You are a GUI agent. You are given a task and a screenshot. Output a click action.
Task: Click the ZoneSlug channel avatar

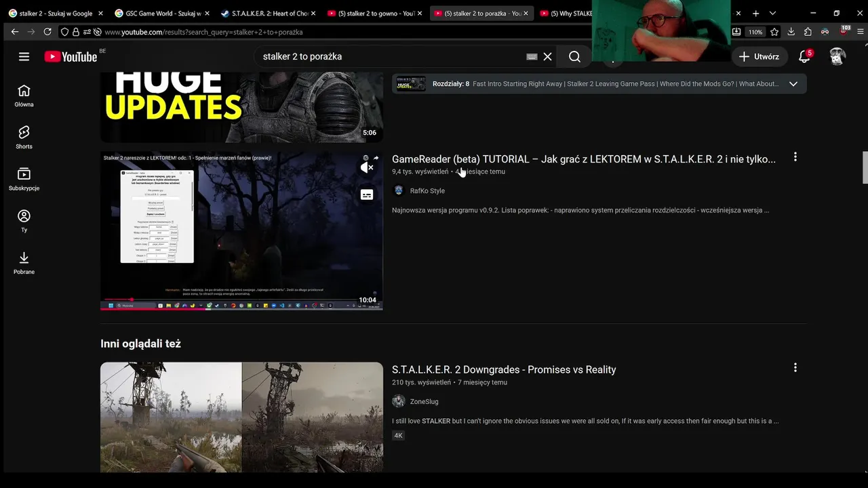point(399,401)
